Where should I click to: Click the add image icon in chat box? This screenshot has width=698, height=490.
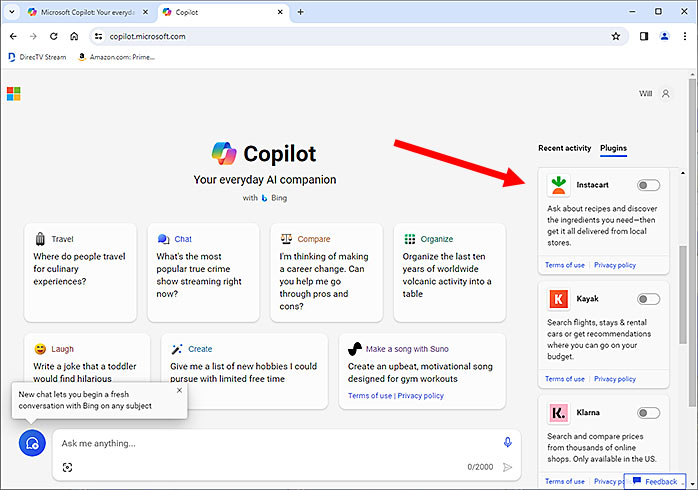pyautogui.click(x=68, y=467)
